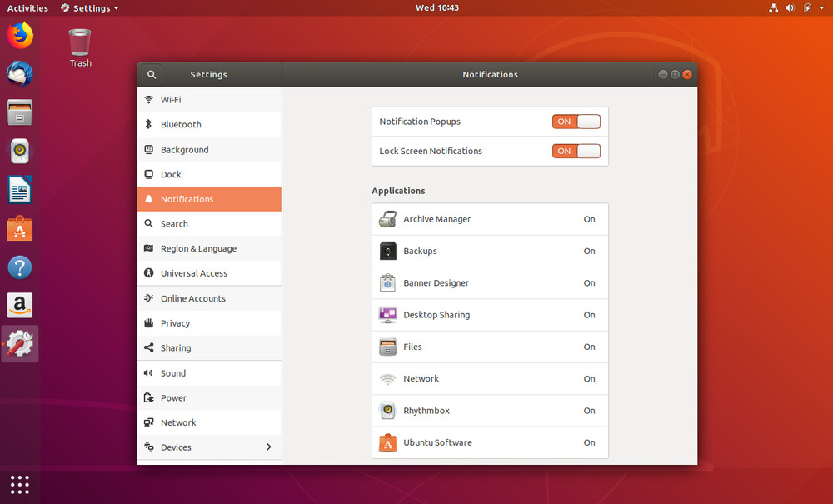
Task: Click the Archive Manager application icon
Action: point(387,219)
